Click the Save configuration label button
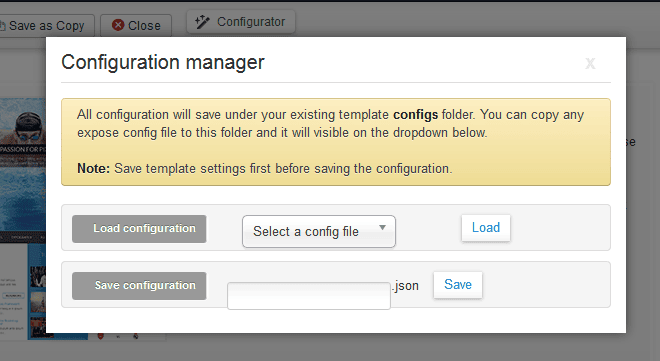 tap(139, 286)
